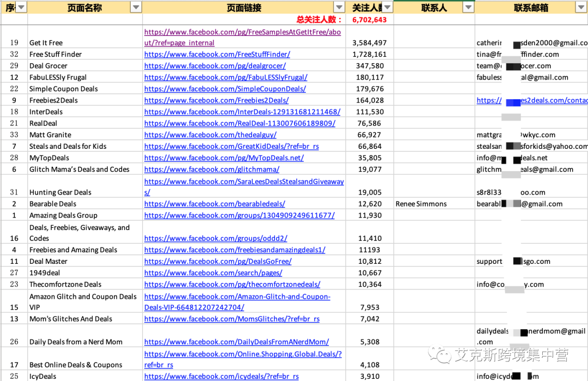
Task: Select the follower count 3,584,497 cell
Action: (369, 37)
